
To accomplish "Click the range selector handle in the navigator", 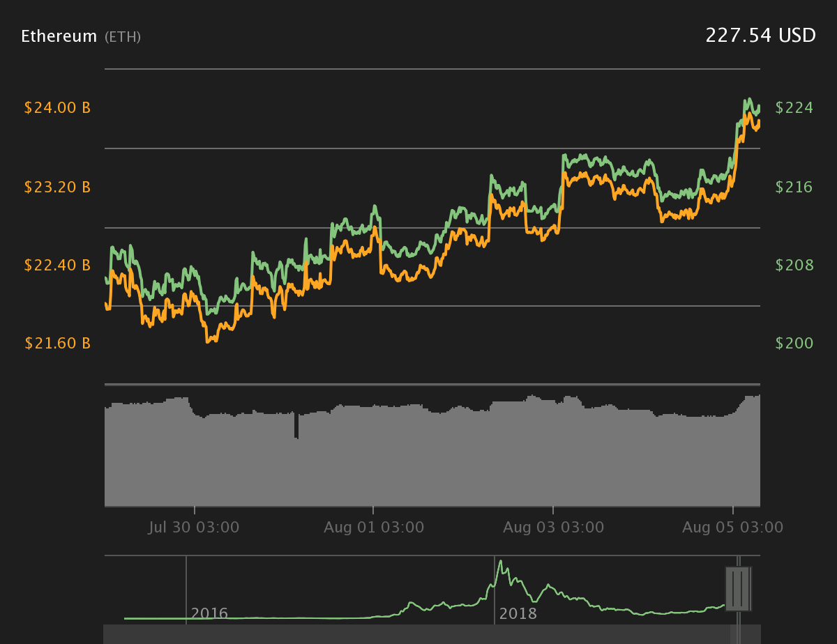I will (x=738, y=589).
